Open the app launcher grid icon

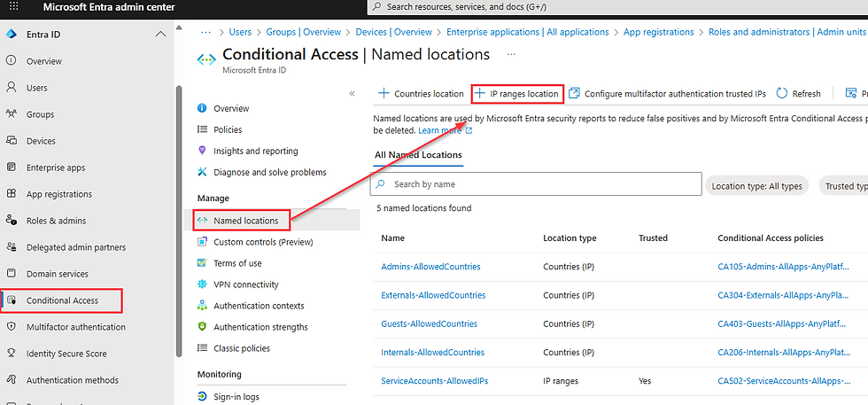[14, 7]
